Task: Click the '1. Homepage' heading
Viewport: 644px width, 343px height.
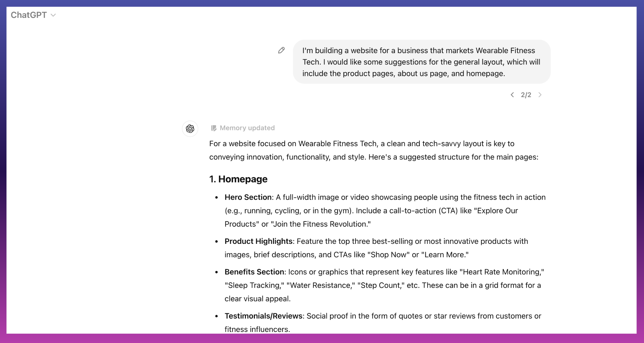Action: [x=238, y=179]
